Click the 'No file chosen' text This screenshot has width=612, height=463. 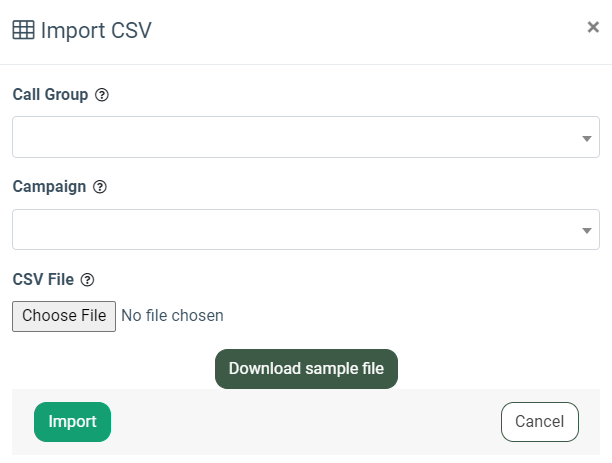tap(172, 316)
